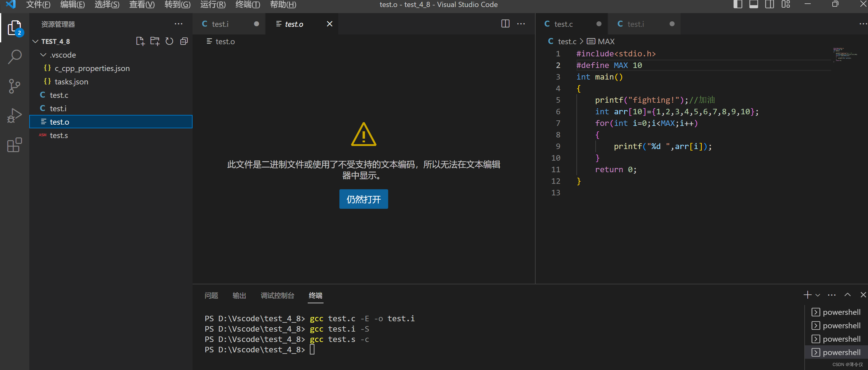Select the last powershell terminal instance

[x=836, y=353]
